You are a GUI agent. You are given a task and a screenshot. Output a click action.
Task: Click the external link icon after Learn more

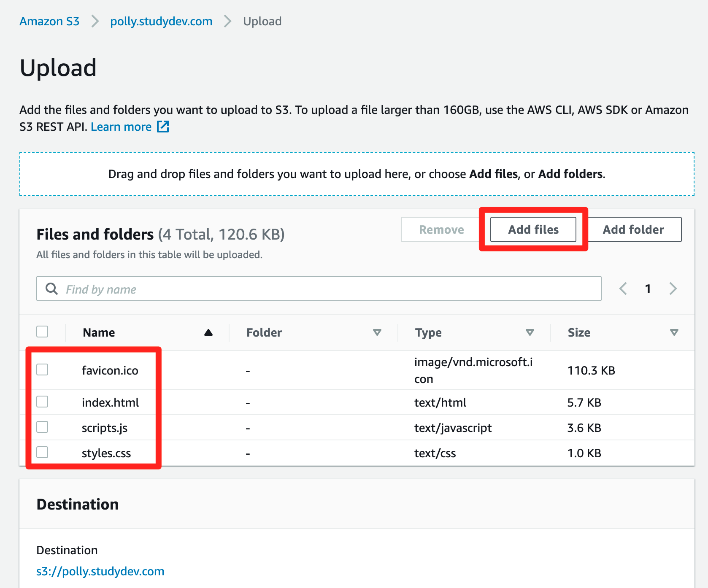click(x=163, y=127)
